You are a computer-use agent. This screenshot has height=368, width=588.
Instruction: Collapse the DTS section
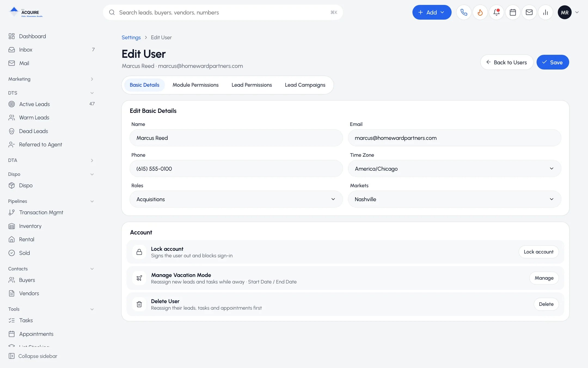point(52,93)
